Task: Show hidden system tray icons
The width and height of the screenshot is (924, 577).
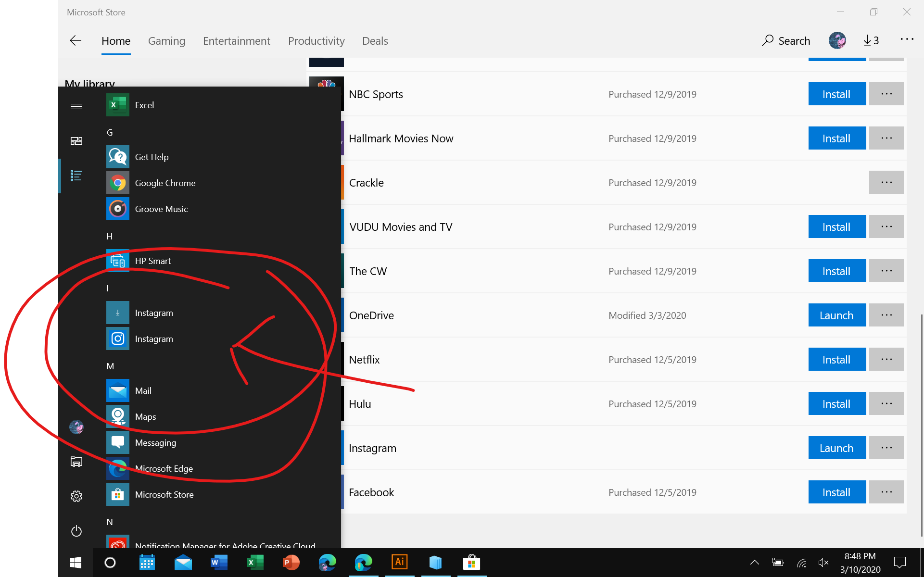Action: pyautogui.click(x=755, y=563)
